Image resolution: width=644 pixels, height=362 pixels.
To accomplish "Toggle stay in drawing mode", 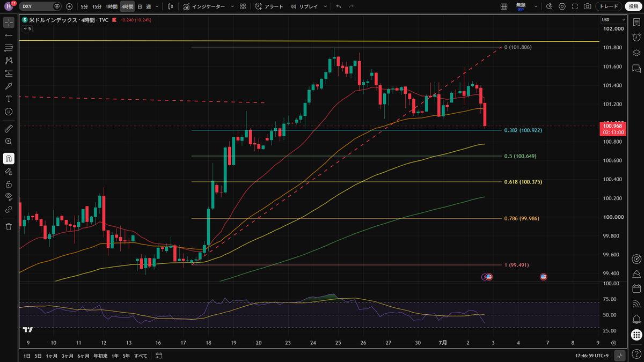I will tap(9, 171).
